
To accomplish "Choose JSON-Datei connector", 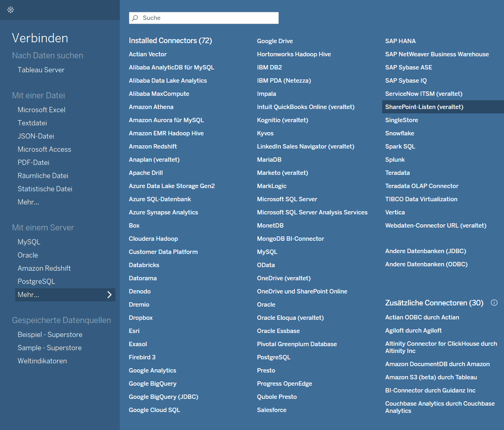I will pos(36,136).
